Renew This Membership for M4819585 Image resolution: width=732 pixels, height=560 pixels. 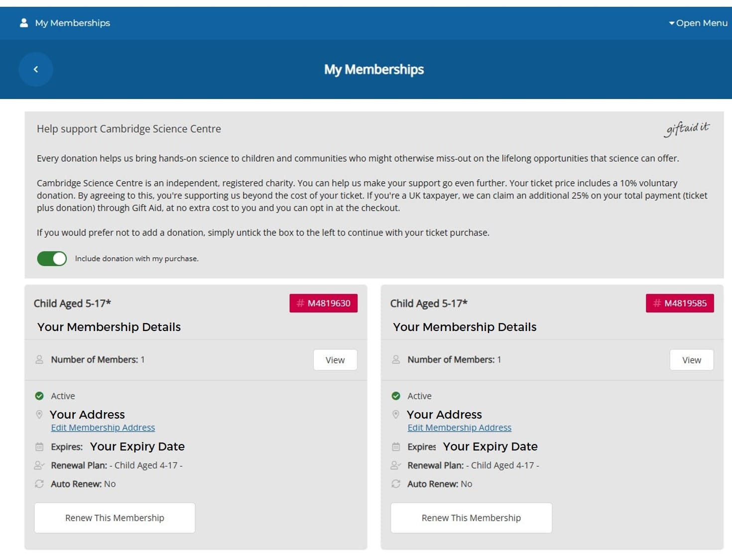(471, 518)
